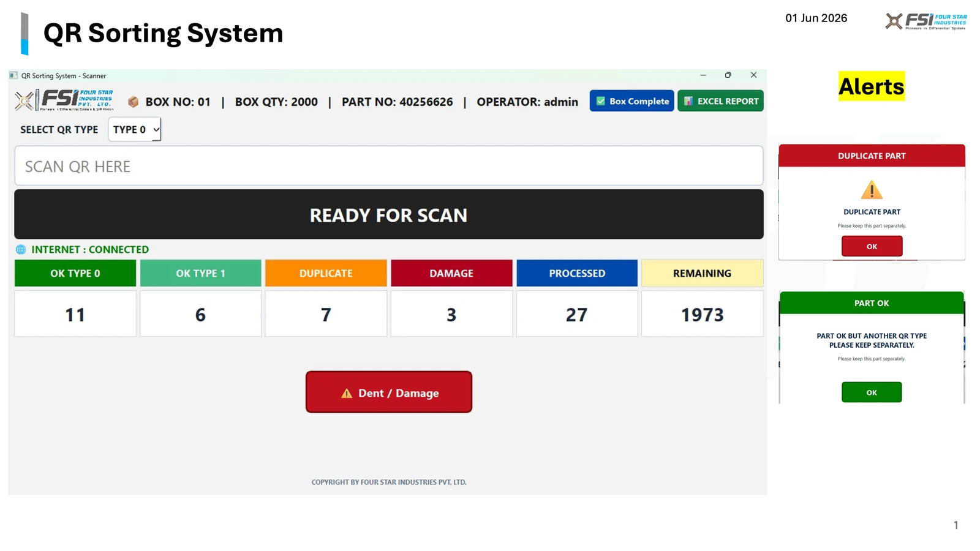This screenshot has width=980, height=551.
Task: Dismiss DUPLICATE PART alert with red OK
Action: pos(872,246)
